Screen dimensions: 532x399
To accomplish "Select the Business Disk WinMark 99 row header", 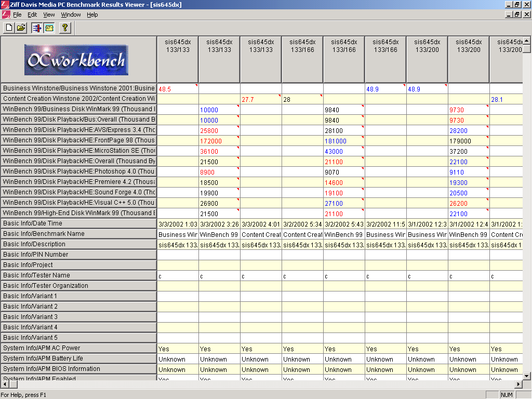I will coord(79,109).
